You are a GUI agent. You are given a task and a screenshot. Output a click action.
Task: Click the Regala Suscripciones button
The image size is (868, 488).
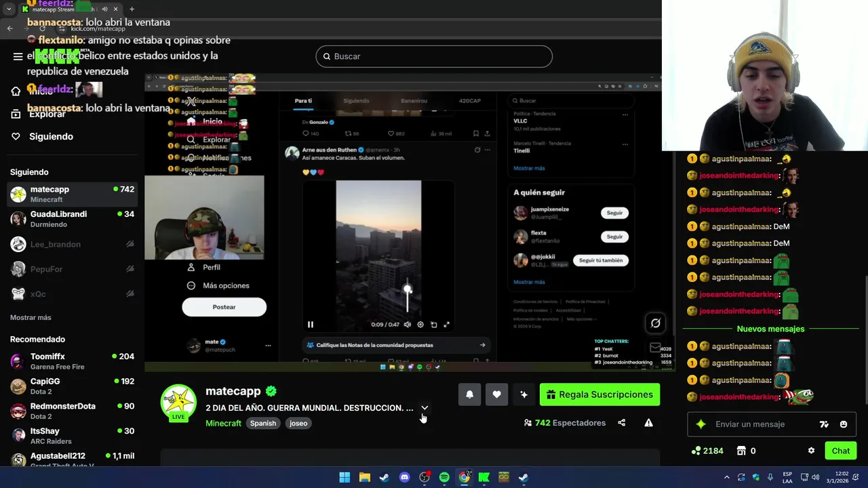pos(599,394)
